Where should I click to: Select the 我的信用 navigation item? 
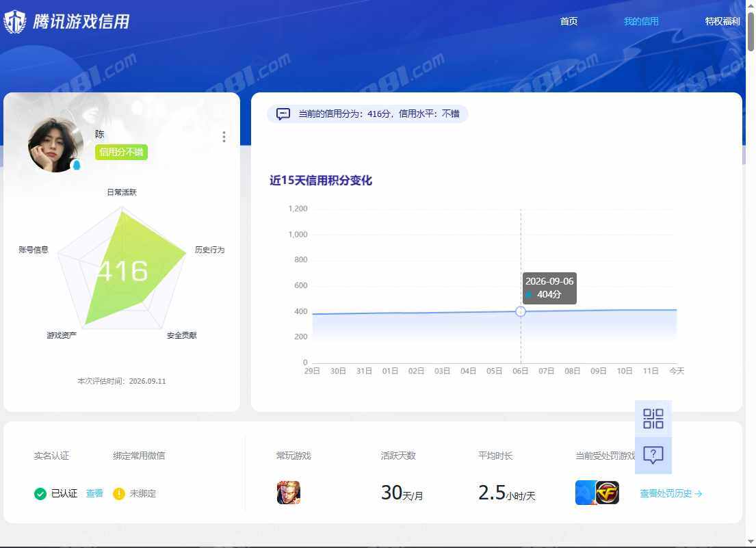point(641,21)
